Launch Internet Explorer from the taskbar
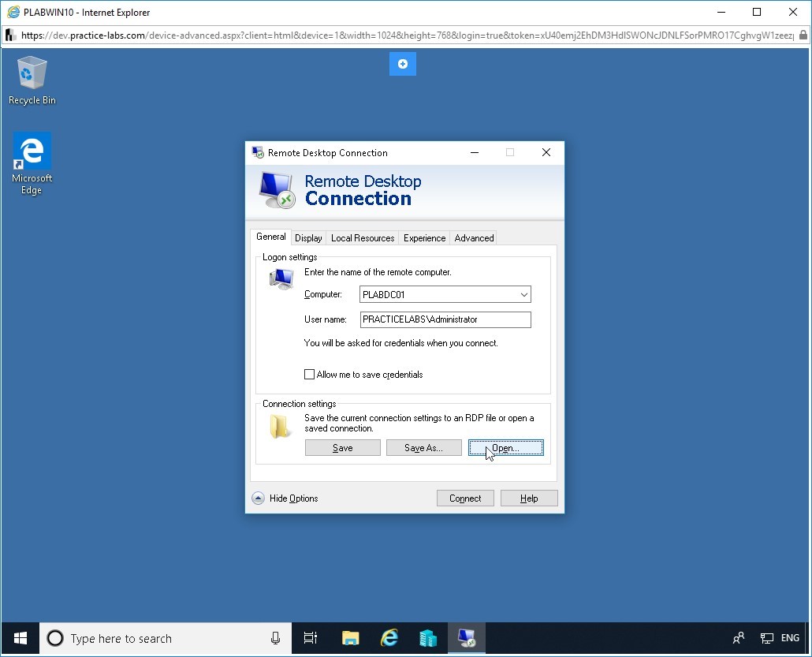 click(x=389, y=638)
